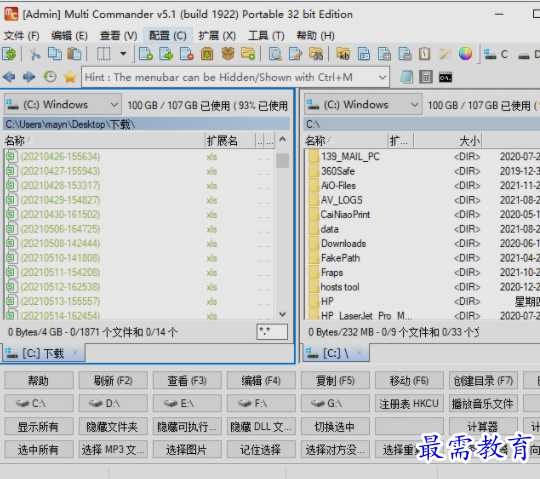Click the 刷新 (F2) button

(x=113, y=381)
